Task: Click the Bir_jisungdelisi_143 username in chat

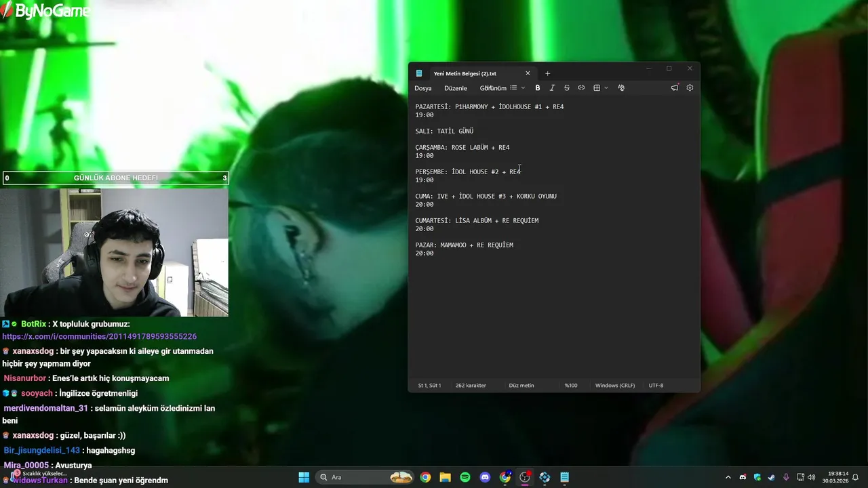Action: 41,450
